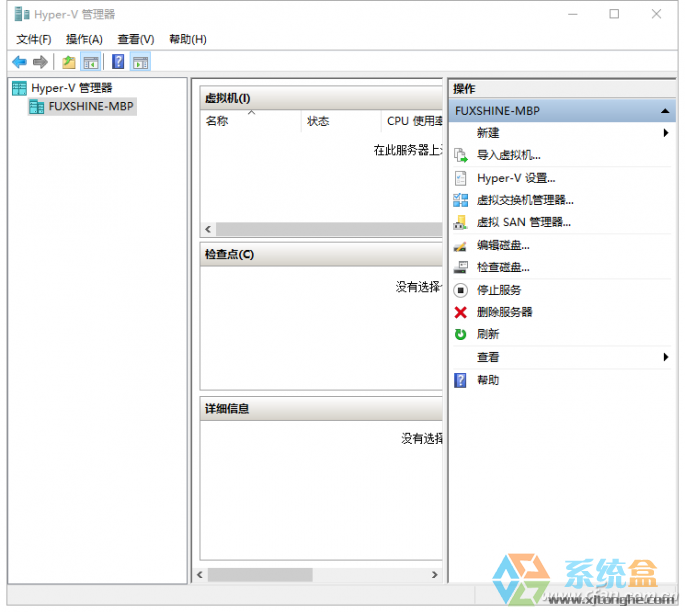Click the virtual machine list horizontal scrollbar
The image size is (685, 612).
(329, 229)
